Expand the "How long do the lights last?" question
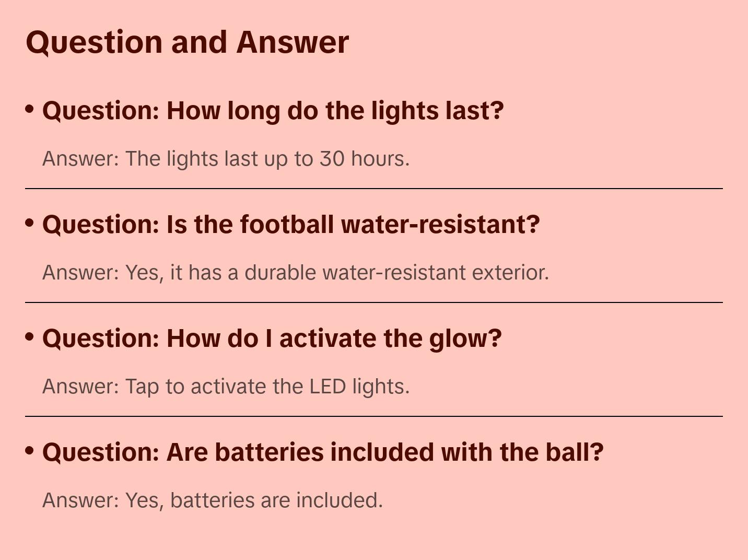The image size is (748, 560). point(273,111)
